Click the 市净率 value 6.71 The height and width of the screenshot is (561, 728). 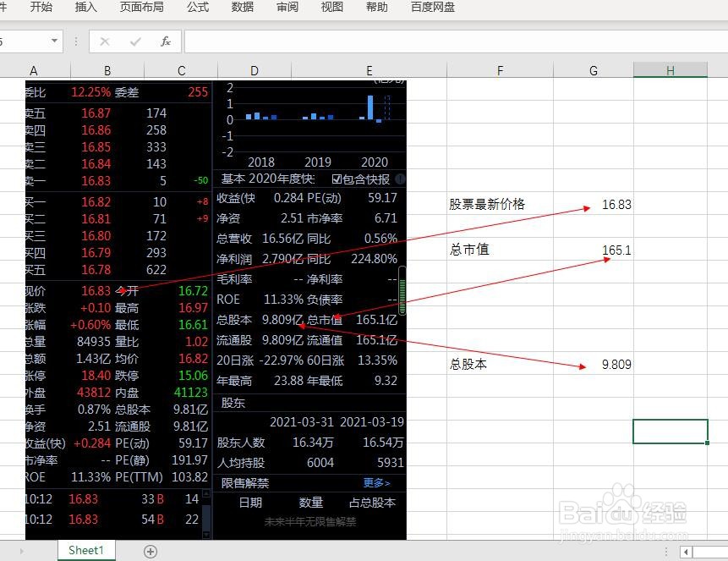386,218
